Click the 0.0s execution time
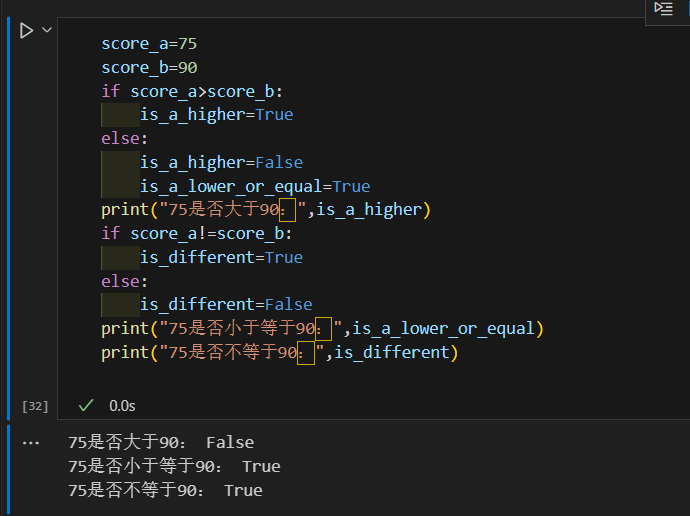Screen dimensions: 690x516 click(x=122, y=406)
